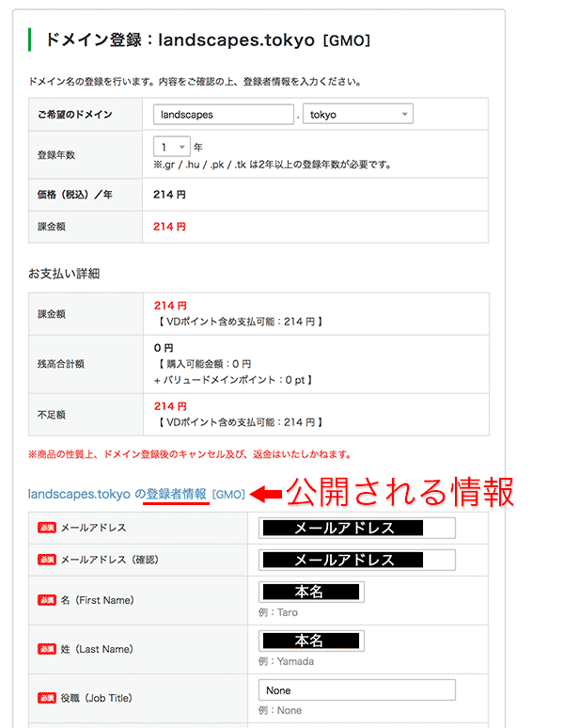This screenshot has width=564, height=728.
Task: Click the [GMO] link beside 登録者情報
Action: 228,495
